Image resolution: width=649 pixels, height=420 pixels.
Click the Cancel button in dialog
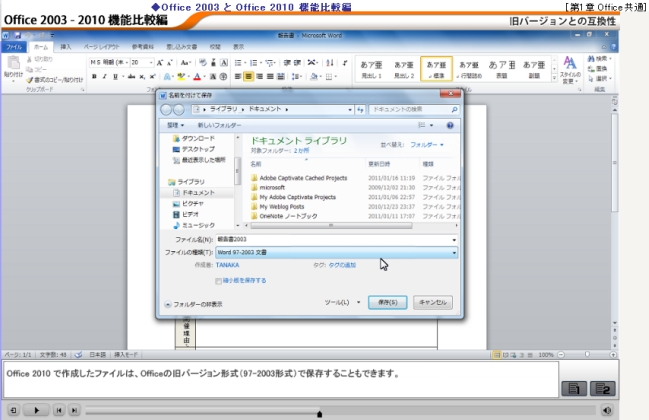[x=433, y=302]
